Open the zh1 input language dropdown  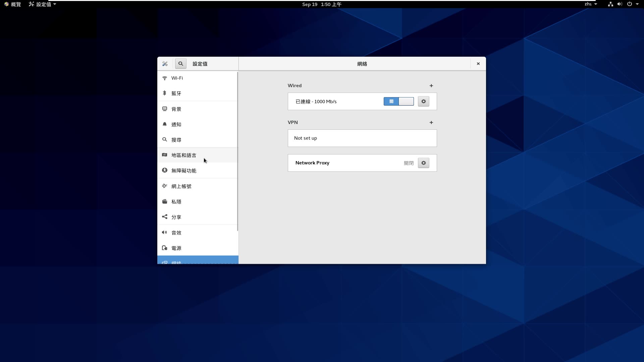591,4
